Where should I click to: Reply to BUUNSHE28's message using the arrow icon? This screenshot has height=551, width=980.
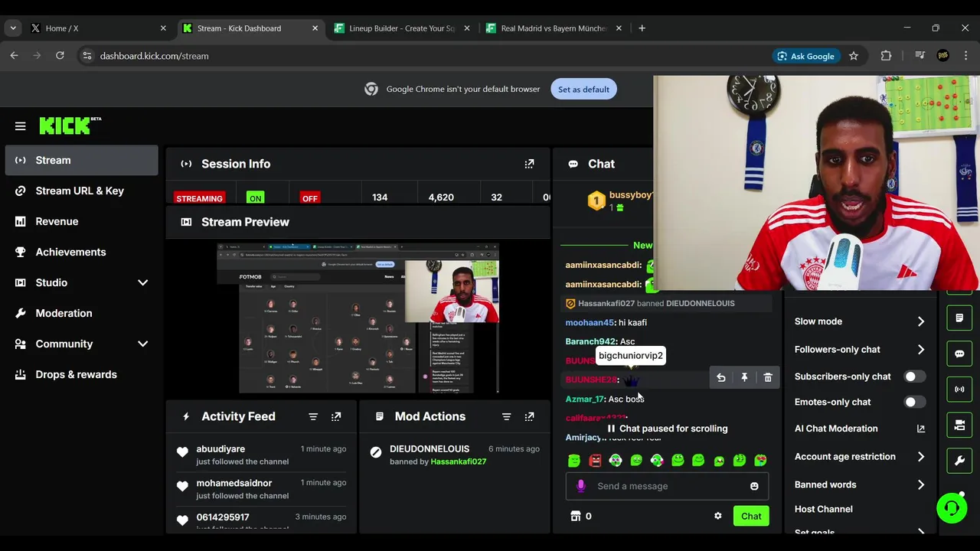(x=721, y=377)
